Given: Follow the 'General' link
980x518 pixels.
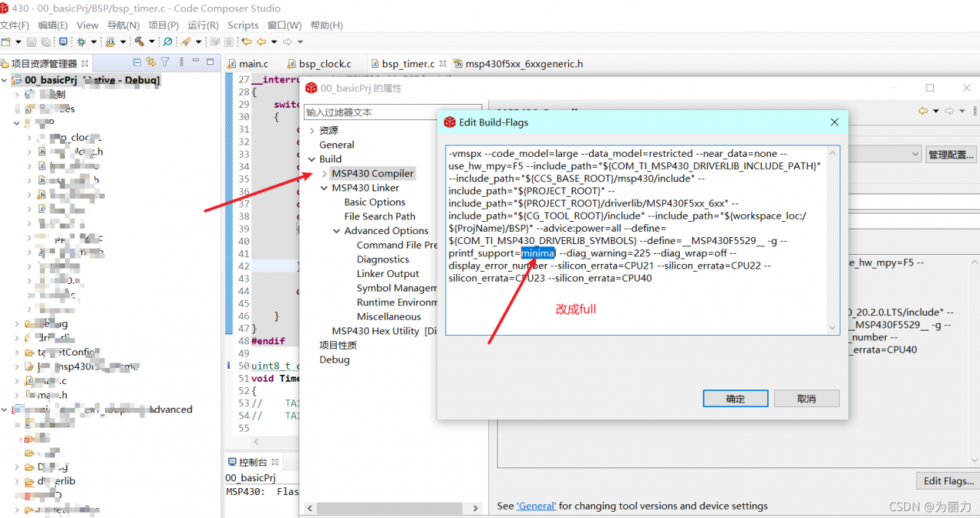Looking at the screenshot, I should pos(536,506).
